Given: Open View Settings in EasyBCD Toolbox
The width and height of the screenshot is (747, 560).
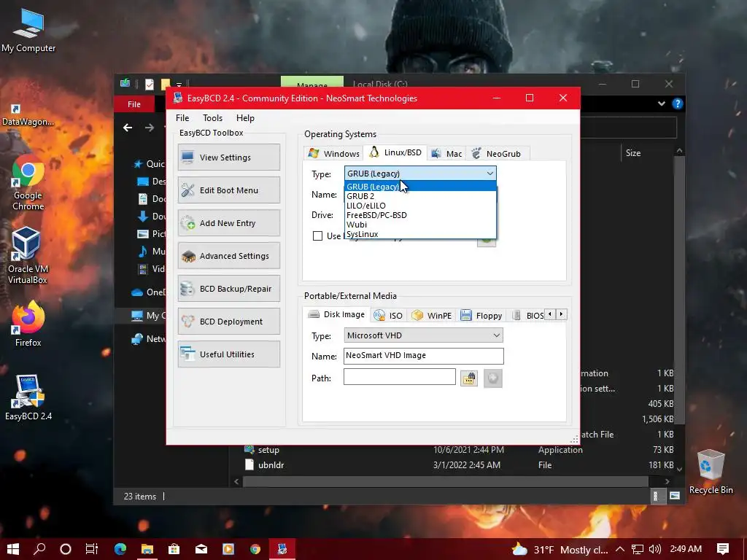Looking at the screenshot, I should (228, 157).
